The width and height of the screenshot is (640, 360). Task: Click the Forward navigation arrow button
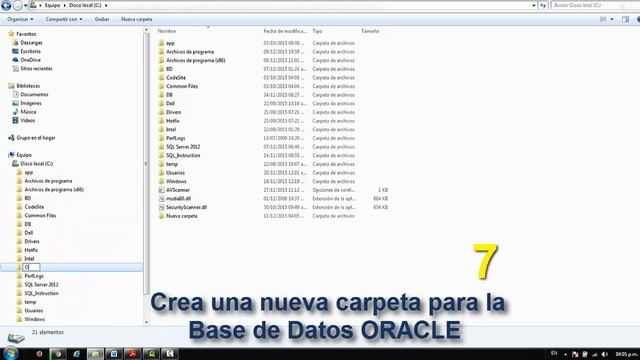click(x=18, y=5)
